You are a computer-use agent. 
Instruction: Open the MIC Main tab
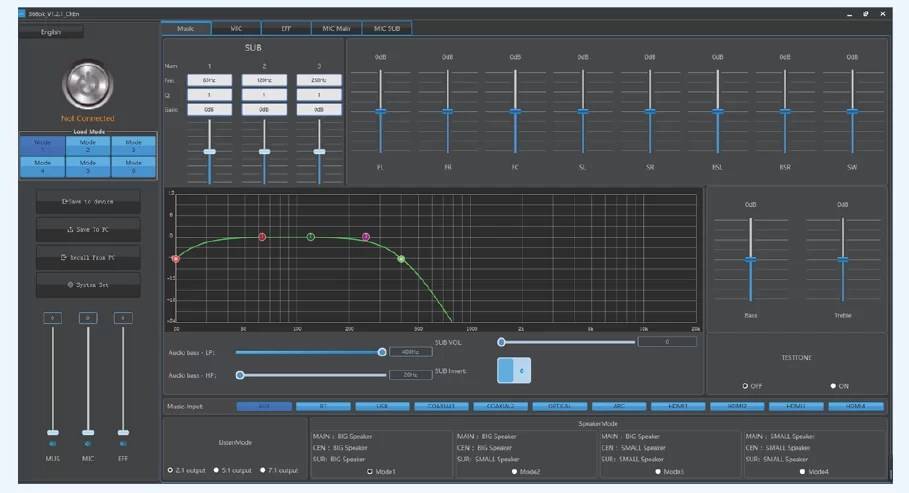coord(336,28)
